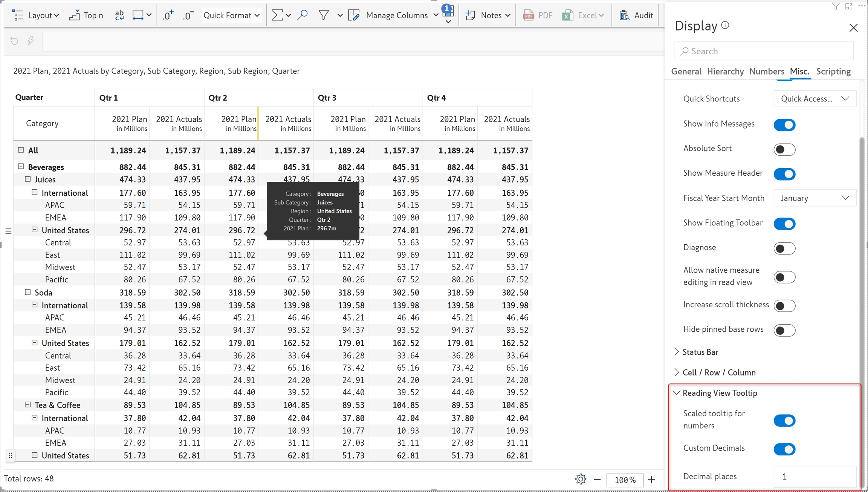
Task: Click the find and replace text icon
Action: tap(119, 15)
